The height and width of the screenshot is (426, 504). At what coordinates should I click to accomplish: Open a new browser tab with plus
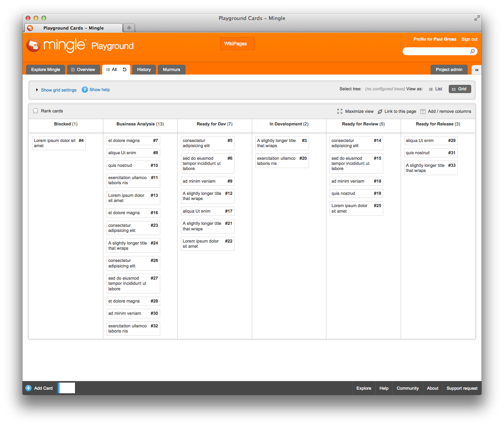[x=129, y=28]
